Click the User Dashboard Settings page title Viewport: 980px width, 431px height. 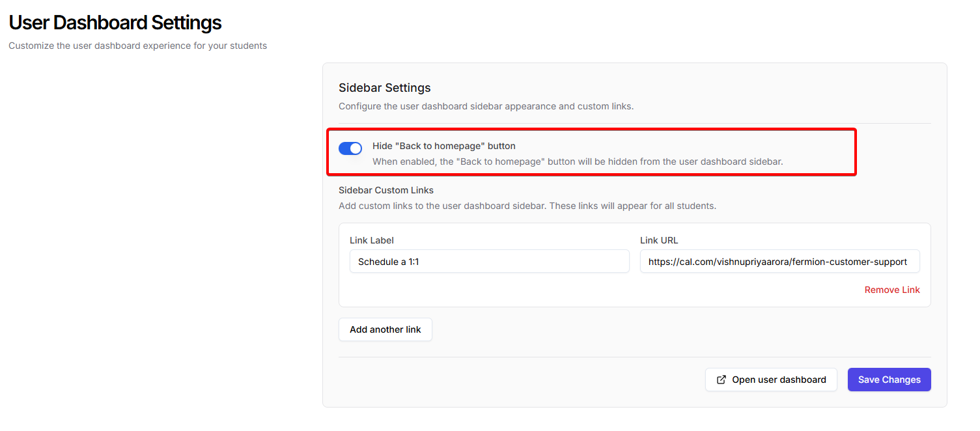(x=115, y=23)
